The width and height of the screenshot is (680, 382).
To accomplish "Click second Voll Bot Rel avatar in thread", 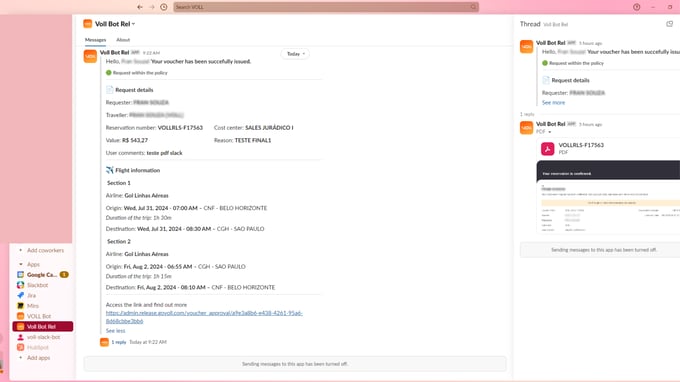I will (x=526, y=128).
